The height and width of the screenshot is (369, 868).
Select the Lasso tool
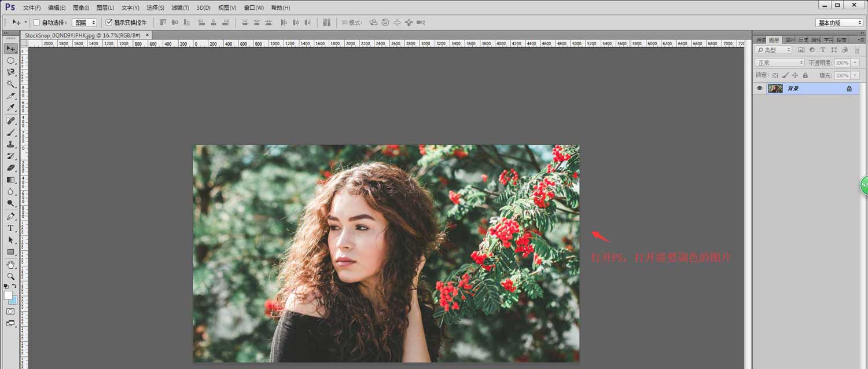(10, 72)
